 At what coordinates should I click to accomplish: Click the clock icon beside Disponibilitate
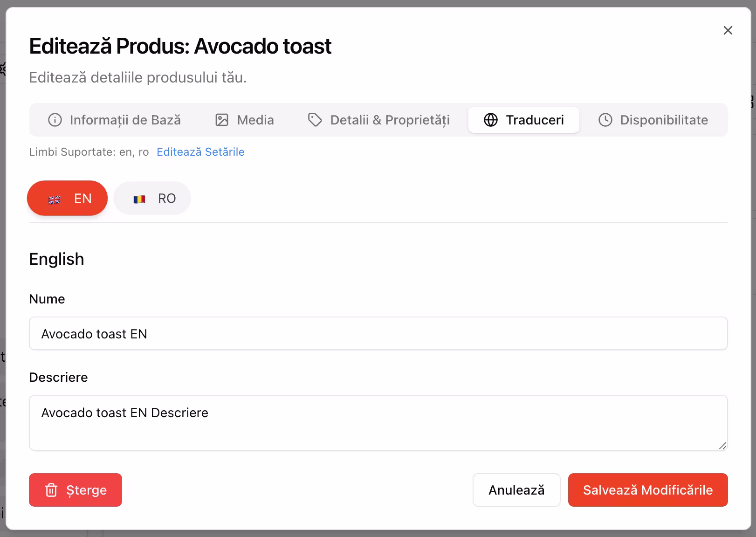(605, 120)
